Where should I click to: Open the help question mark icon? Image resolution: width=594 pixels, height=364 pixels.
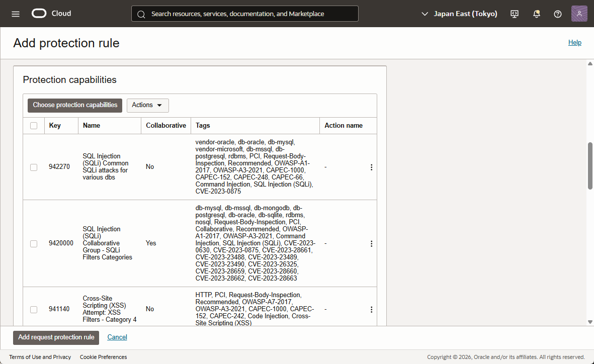pyautogui.click(x=557, y=14)
